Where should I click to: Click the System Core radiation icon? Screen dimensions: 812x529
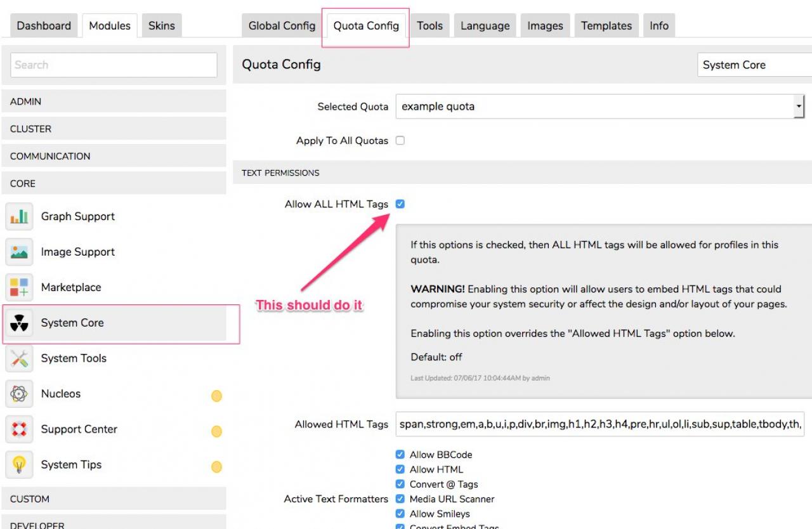pos(19,323)
